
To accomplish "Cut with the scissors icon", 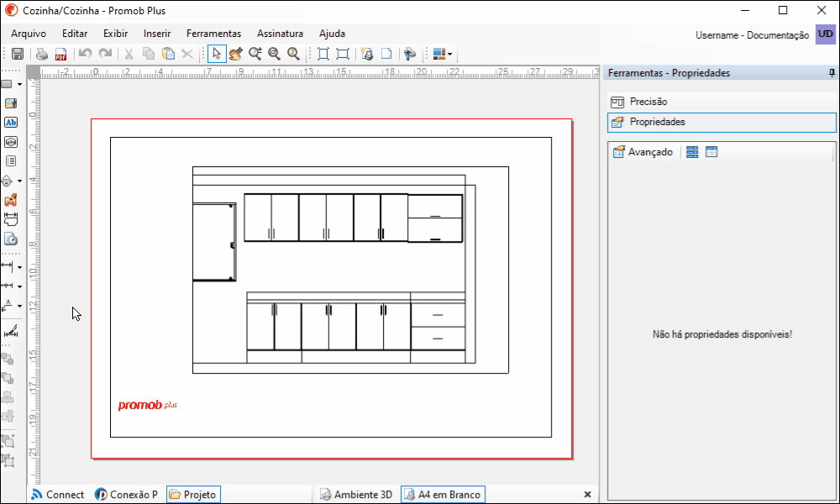I will click(x=129, y=54).
